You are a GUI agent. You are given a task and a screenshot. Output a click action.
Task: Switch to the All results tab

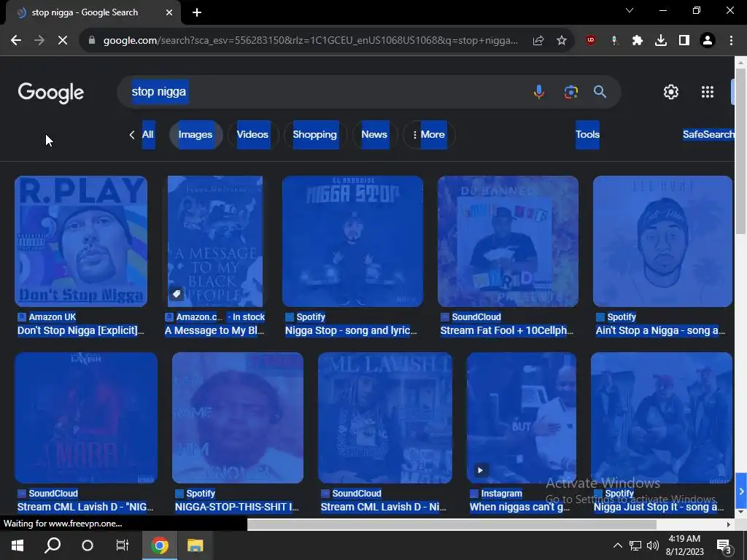147,134
